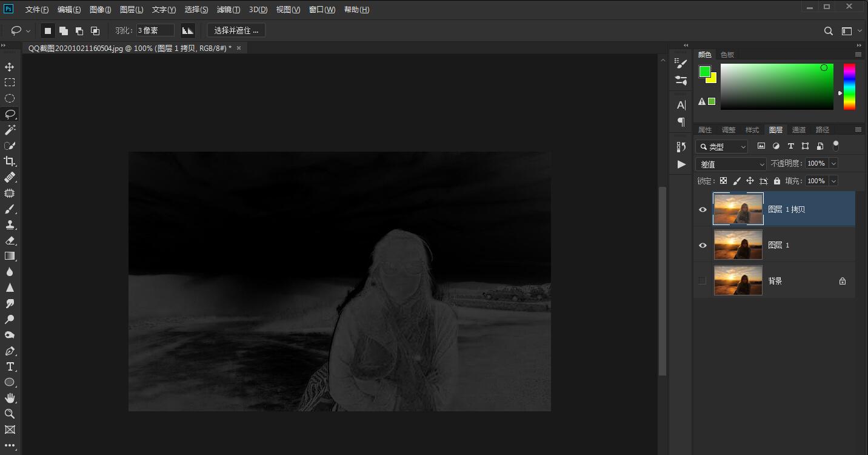Switch to the Hand tool
Screen dimensions: 868x455
point(10,398)
